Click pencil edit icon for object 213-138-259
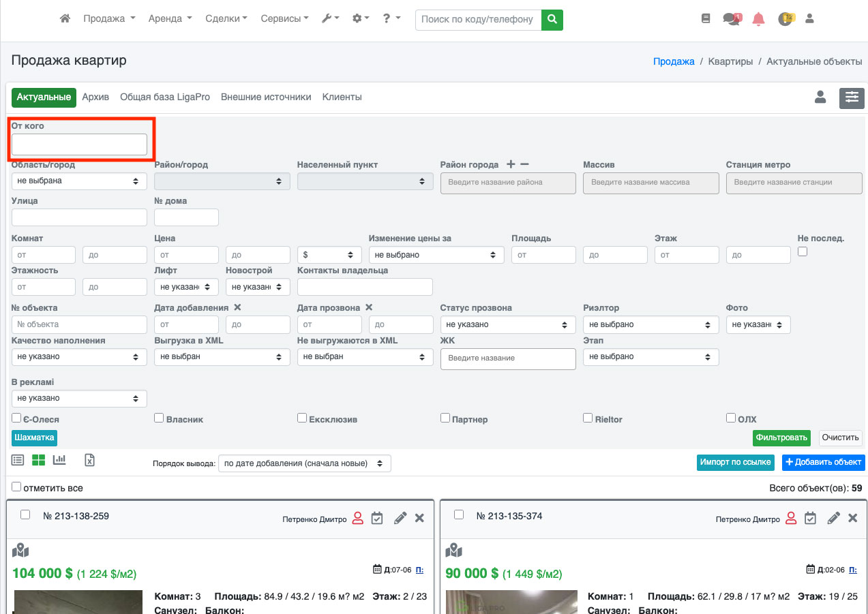 point(400,519)
